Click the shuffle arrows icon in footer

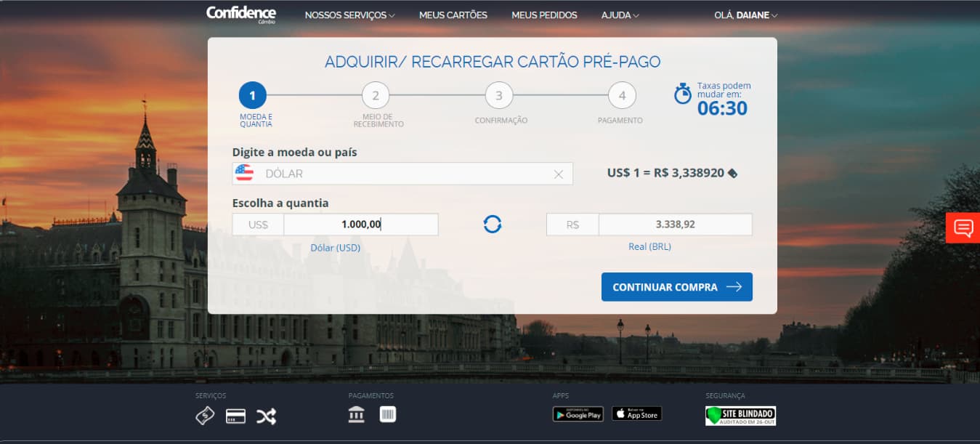click(x=266, y=416)
